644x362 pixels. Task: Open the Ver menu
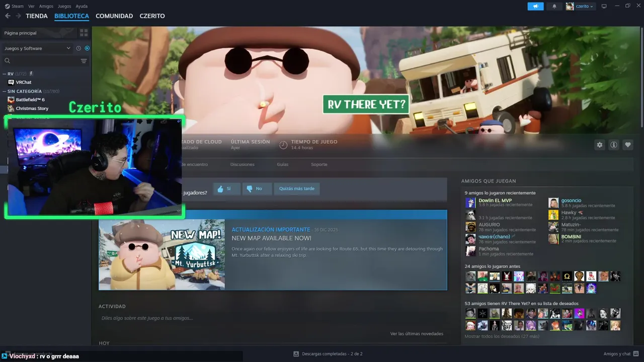coord(31,6)
